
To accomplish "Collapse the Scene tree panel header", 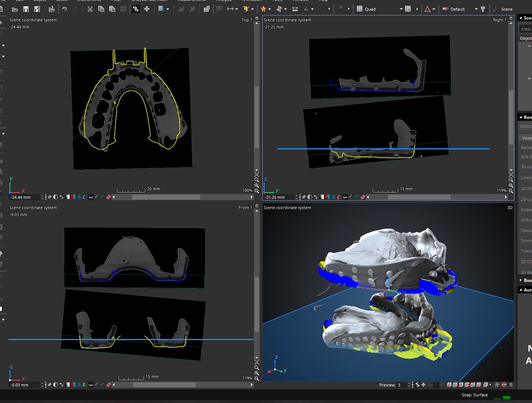I will [x=525, y=18].
